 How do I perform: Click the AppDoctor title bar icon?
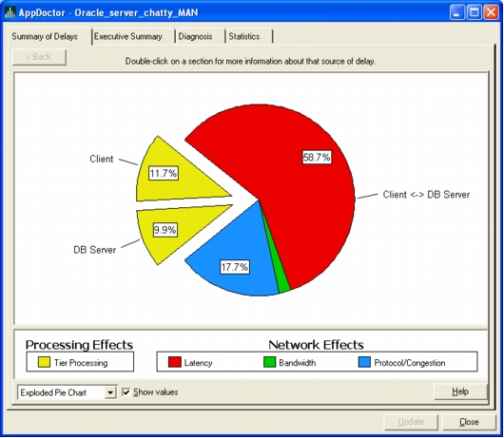click(10, 12)
